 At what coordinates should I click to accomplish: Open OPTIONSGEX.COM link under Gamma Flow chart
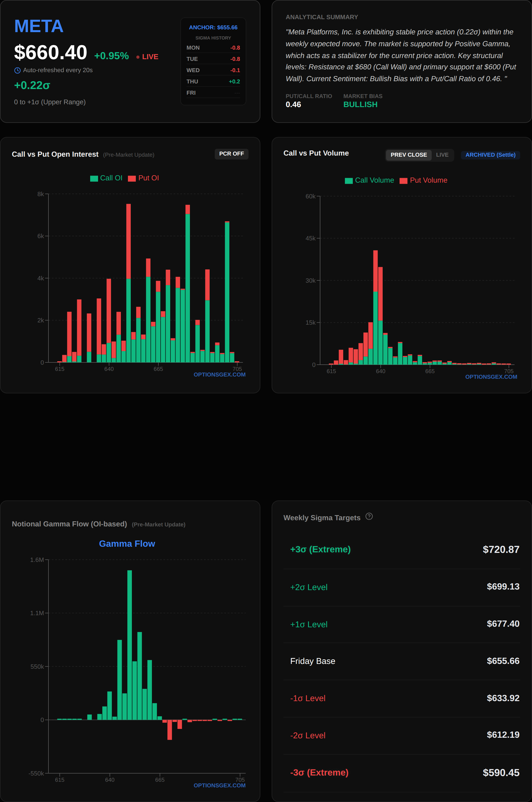click(219, 785)
